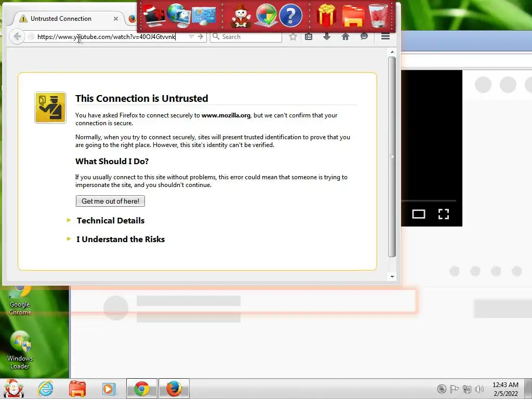Show hidden tray icons button
Viewport: 532px width, 399px height.
coord(442,389)
